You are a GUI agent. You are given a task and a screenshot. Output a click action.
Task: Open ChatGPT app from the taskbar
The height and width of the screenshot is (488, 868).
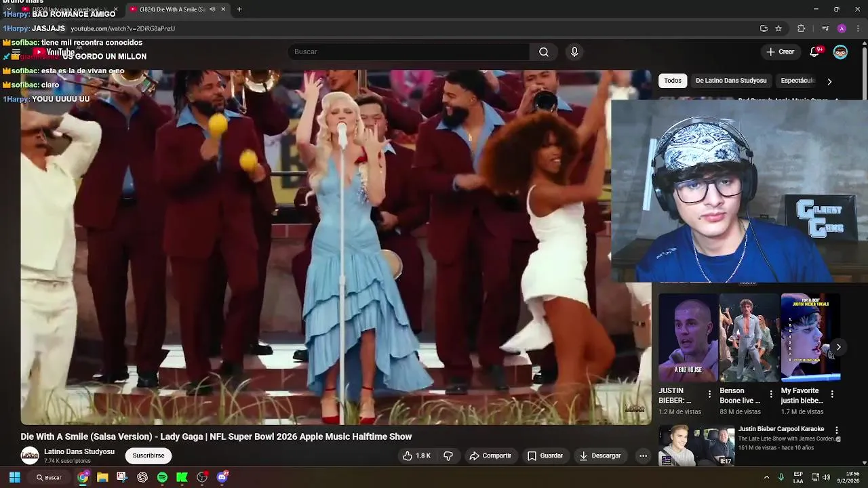click(x=142, y=477)
